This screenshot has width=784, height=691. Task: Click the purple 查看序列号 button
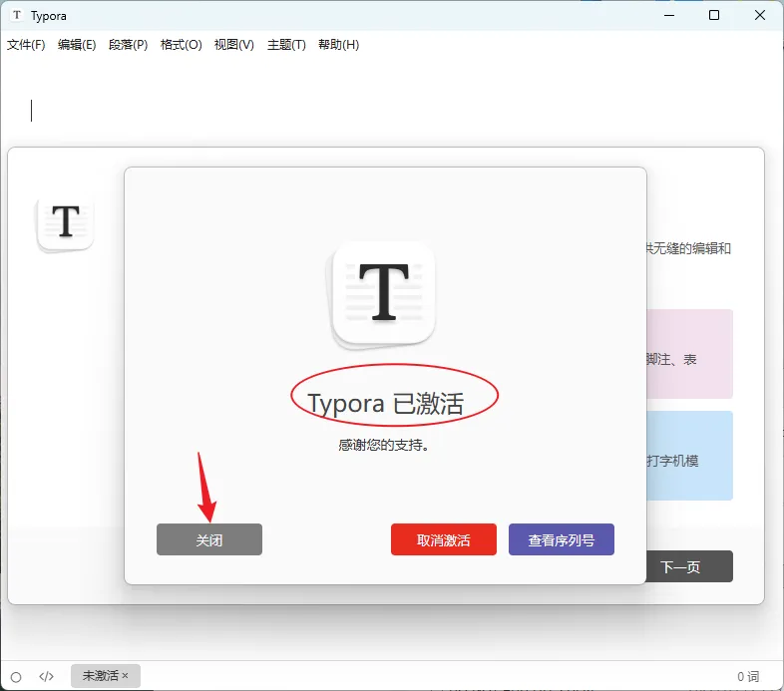pos(561,539)
